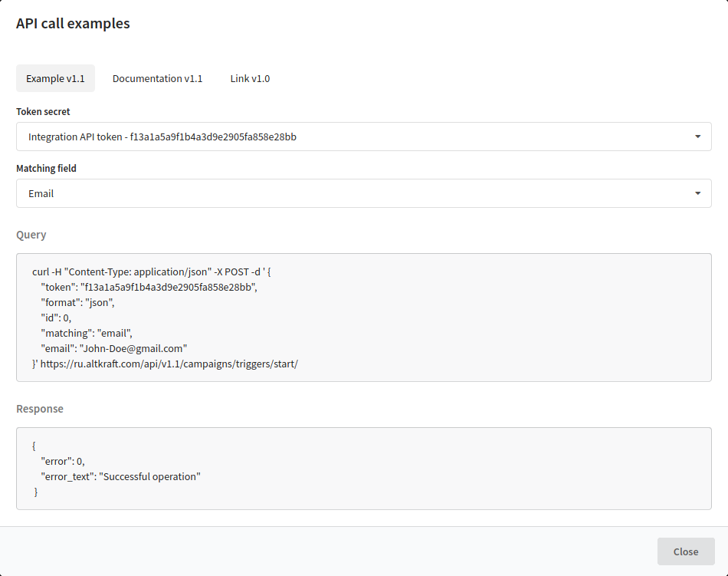The width and height of the screenshot is (728, 576).
Task: Open the Integration API token selector
Action: tap(364, 137)
